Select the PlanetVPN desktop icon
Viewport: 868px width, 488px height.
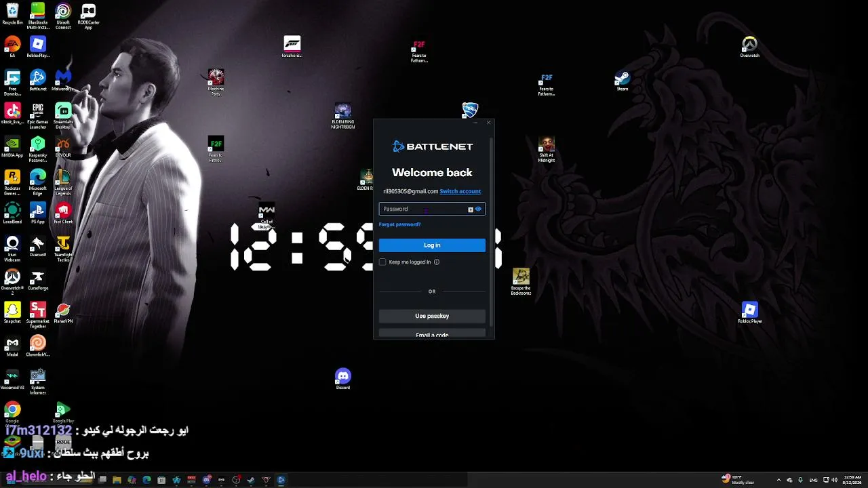pyautogui.click(x=63, y=312)
